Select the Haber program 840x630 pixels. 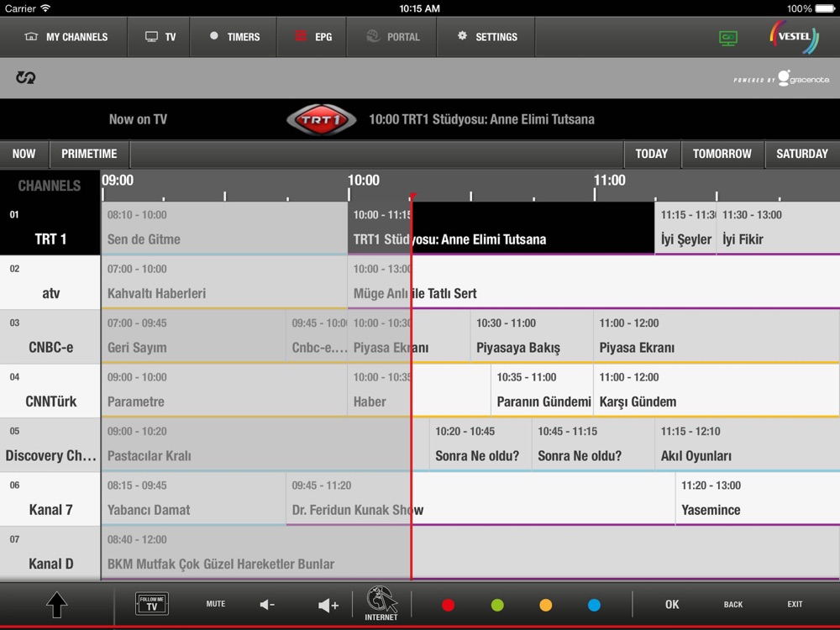coord(419,391)
